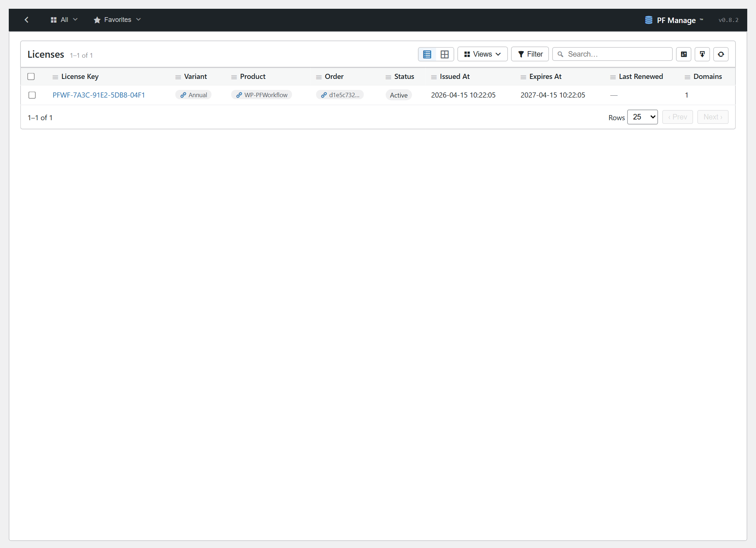Click the footer 1–1 of 1 count
This screenshot has height=548, width=756.
(40, 118)
